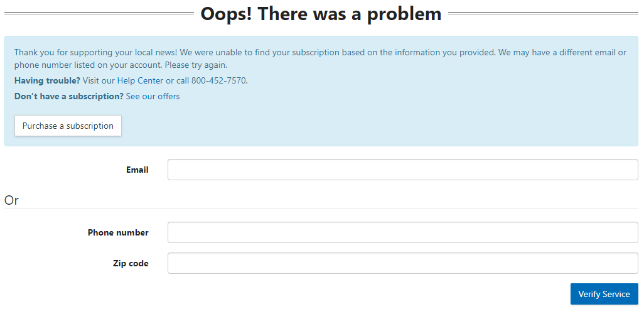Viewport: 644px width, 309px height.
Task: Click the Purchase a subscription button
Action: coord(68,126)
